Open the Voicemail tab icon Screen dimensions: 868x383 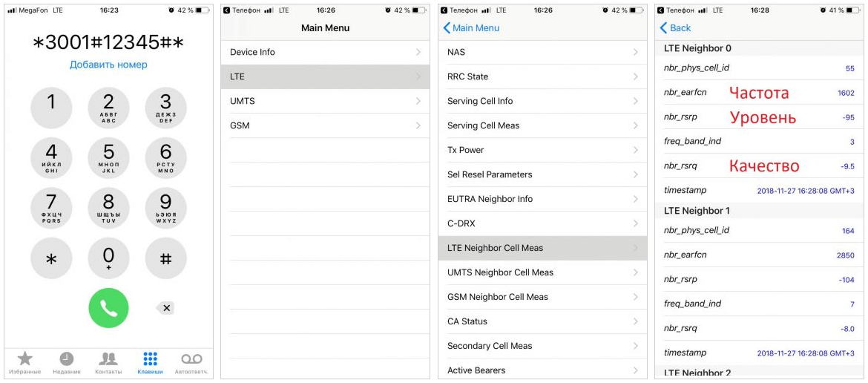click(x=191, y=359)
